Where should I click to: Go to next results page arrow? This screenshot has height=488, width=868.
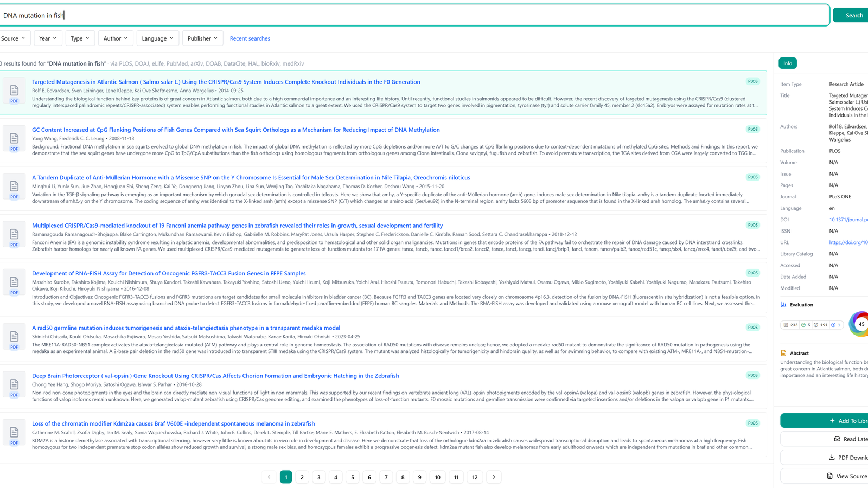point(494,477)
